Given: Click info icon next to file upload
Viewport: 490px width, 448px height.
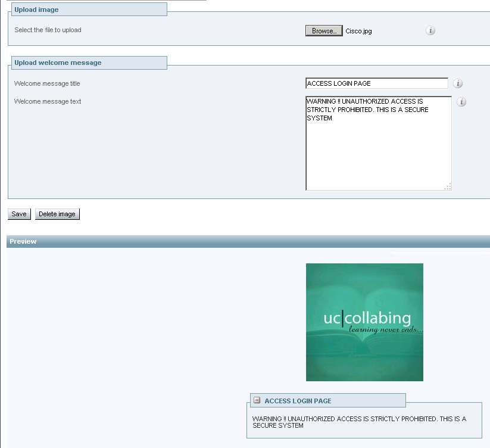Looking at the screenshot, I should coord(430,30).
